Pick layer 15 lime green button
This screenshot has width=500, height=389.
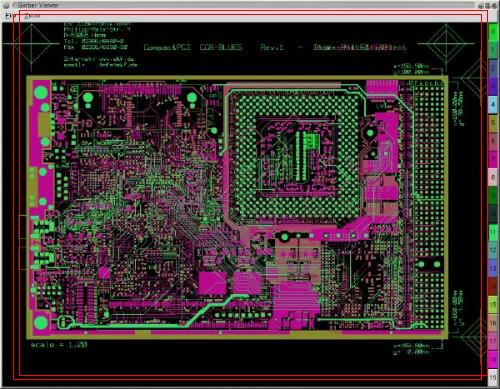(x=493, y=305)
